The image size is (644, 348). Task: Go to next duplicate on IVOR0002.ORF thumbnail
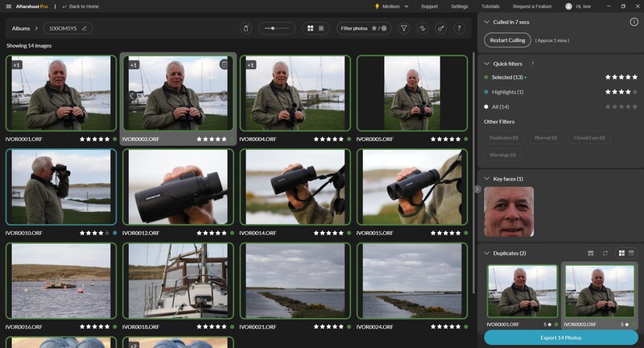click(x=224, y=96)
